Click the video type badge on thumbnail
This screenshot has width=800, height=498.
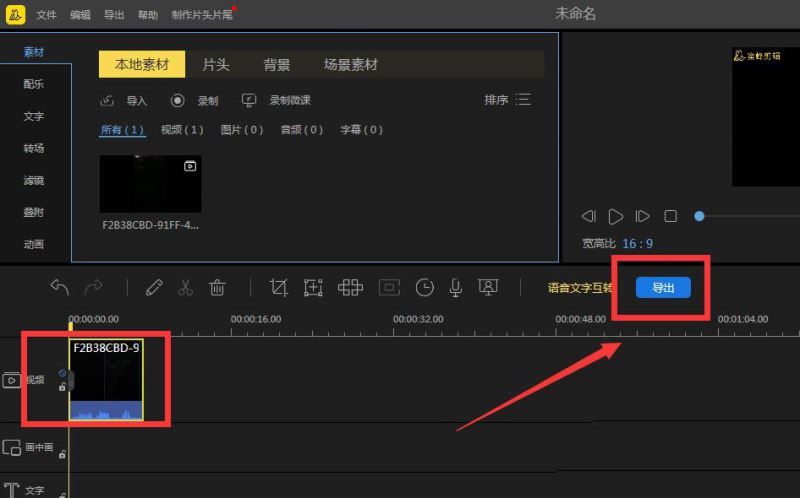pyautogui.click(x=190, y=166)
